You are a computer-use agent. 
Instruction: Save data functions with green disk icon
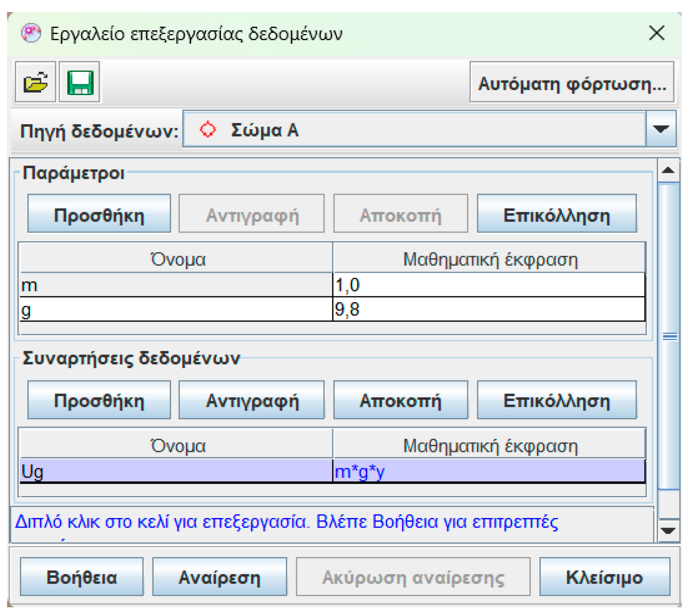point(80,82)
